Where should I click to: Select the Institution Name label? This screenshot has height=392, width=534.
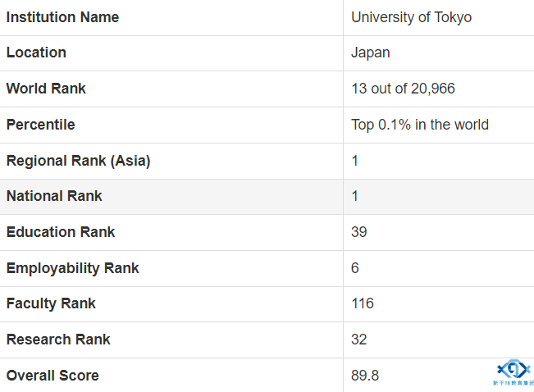(x=62, y=17)
